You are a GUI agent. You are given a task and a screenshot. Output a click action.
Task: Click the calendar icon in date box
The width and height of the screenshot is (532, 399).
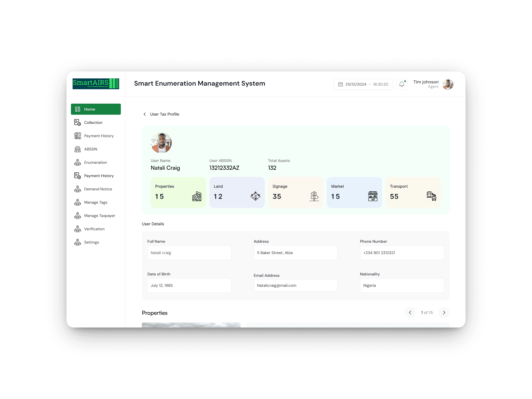click(341, 84)
